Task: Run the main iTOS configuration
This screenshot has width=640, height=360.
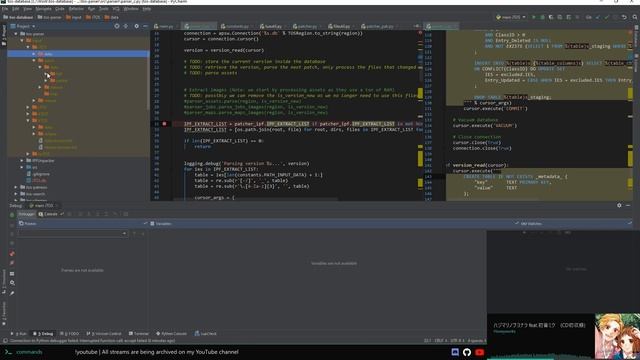Action: point(533,17)
